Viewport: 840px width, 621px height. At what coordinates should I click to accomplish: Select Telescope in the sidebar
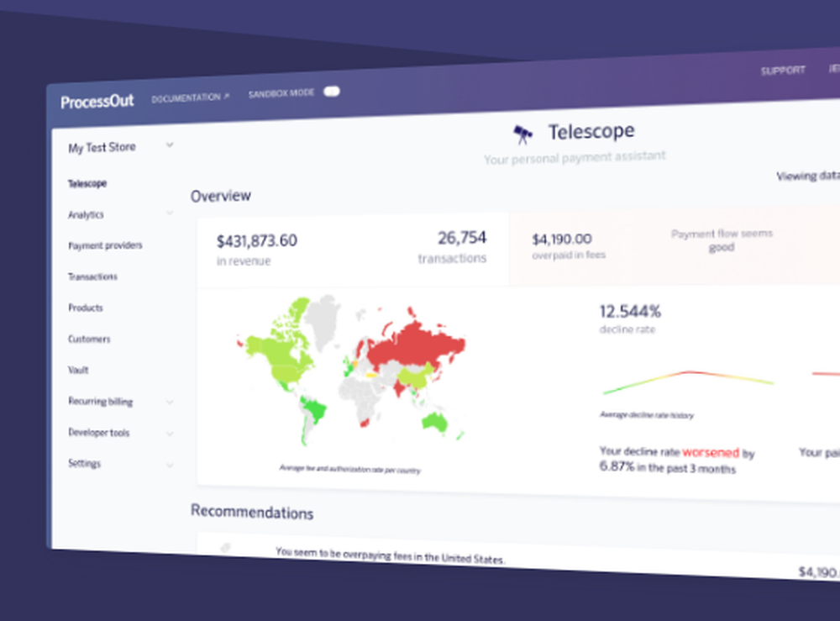point(87,184)
